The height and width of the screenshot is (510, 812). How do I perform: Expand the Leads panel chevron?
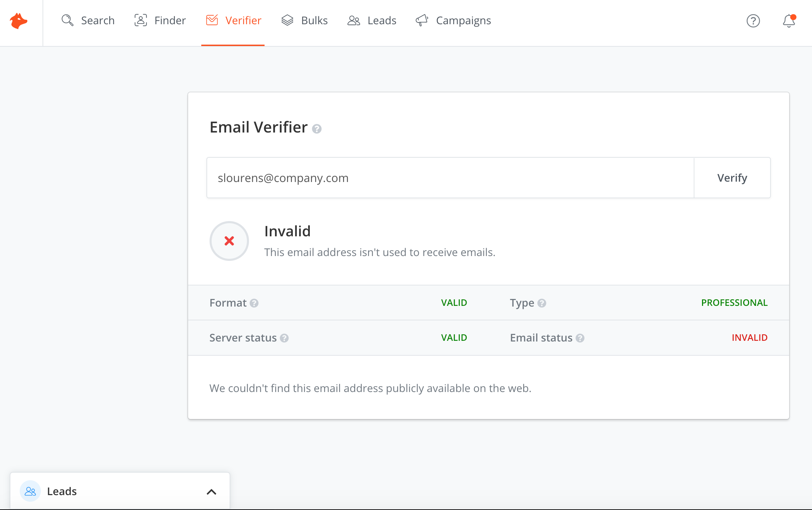tap(211, 492)
